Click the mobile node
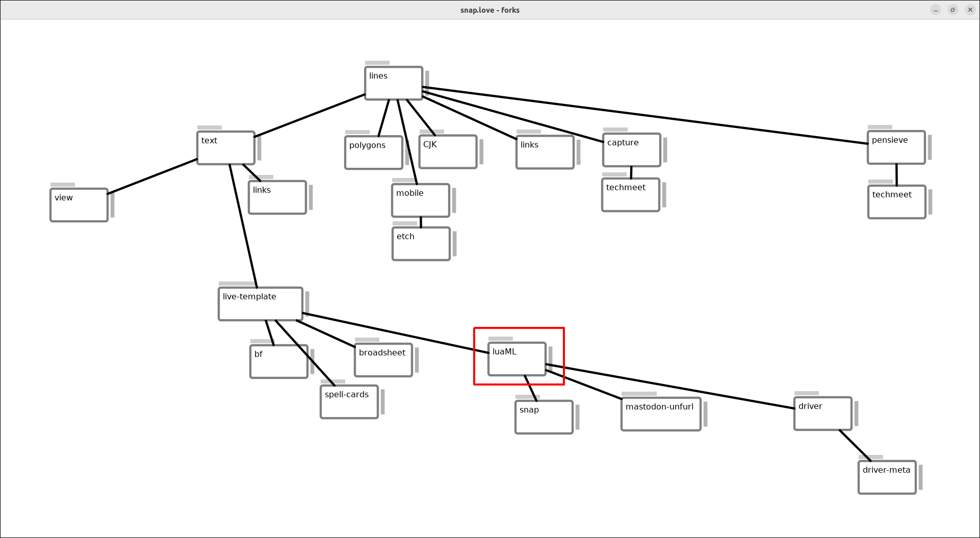The width and height of the screenshot is (980, 538). pos(421,200)
